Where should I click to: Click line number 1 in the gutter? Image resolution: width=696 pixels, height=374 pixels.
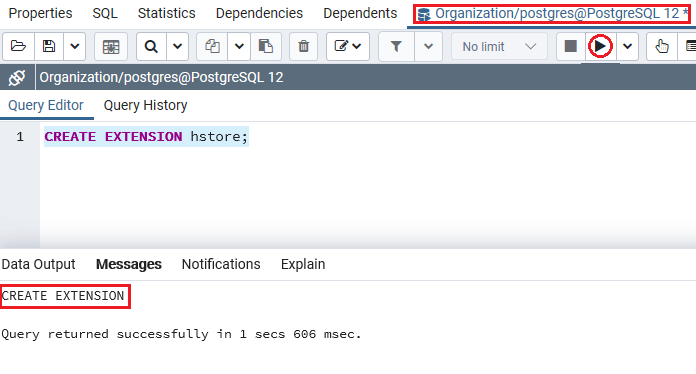click(x=20, y=137)
